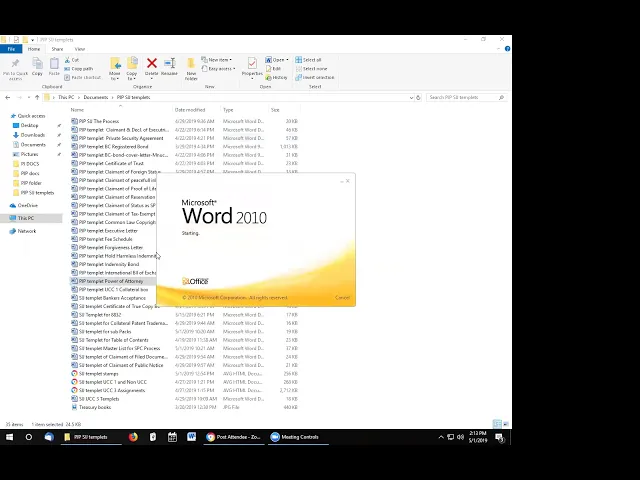Click Documents in the address breadcrumb

click(x=96, y=98)
